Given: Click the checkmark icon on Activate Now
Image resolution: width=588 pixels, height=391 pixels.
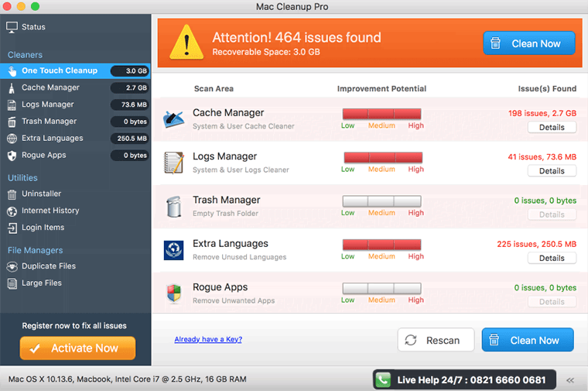Looking at the screenshot, I should tap(35, 348).
